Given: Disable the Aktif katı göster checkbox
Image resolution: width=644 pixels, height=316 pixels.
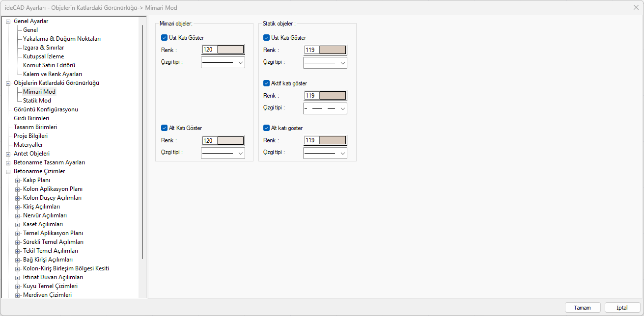Looking at the screenshot, I should 267,83.
